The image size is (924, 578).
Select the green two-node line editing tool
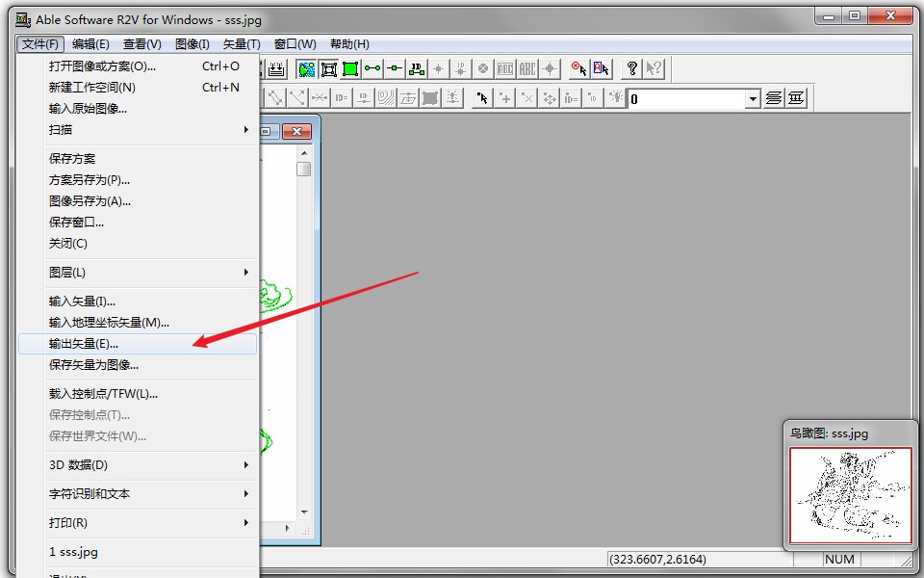coord(372,68)
